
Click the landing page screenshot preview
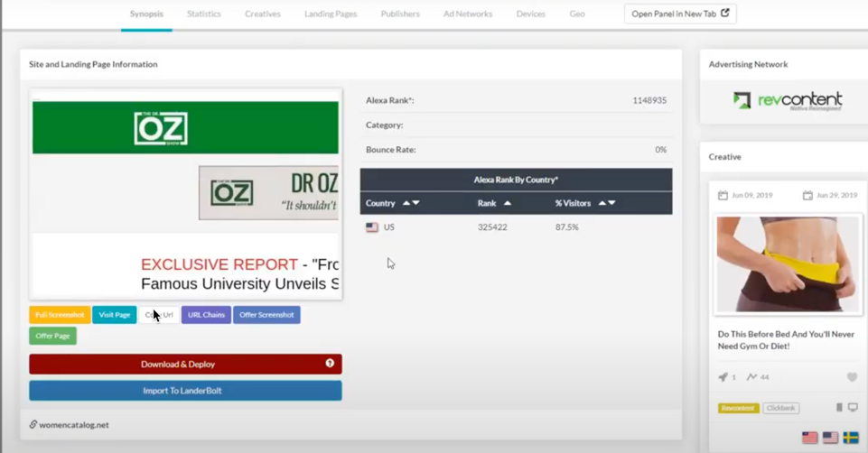click(x=185, y=195)
